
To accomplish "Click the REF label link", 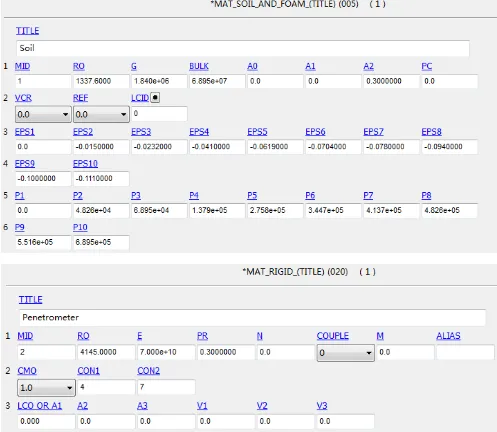I will [81, 98].
